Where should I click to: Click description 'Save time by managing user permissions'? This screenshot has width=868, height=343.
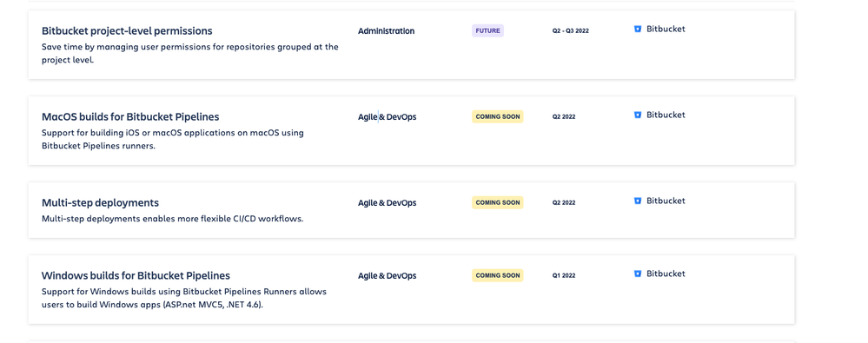point(190,53)
